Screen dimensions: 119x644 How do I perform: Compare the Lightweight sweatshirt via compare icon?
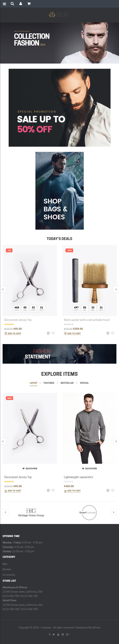pyautogui.click(x=108, y=490)
